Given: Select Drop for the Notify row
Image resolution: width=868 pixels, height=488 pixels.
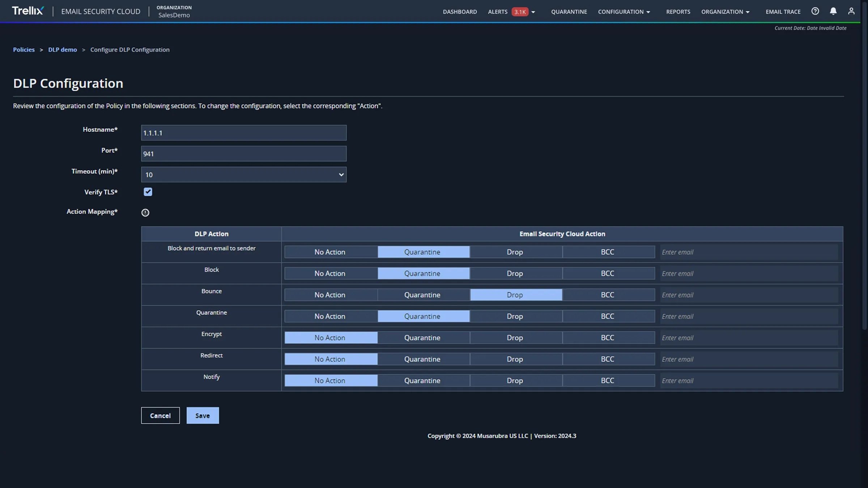Looking at the screenshot, I should click(x=516, y=380).
